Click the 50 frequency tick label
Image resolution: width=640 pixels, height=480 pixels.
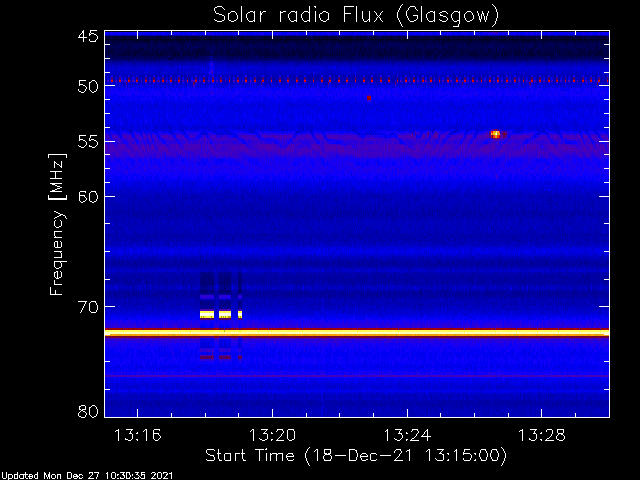[x=88, y=86]
